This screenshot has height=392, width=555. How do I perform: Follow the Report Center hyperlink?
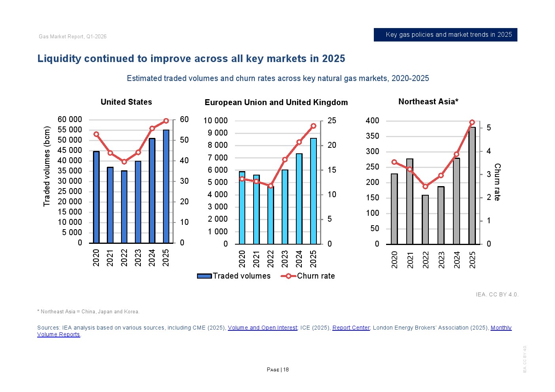coord(351,328)
